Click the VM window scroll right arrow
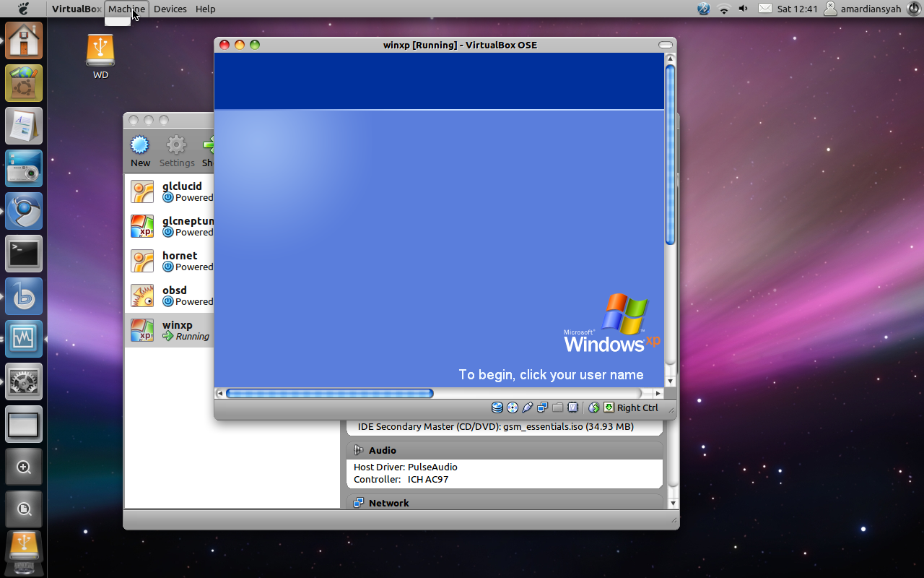 [x=658, y=393]
